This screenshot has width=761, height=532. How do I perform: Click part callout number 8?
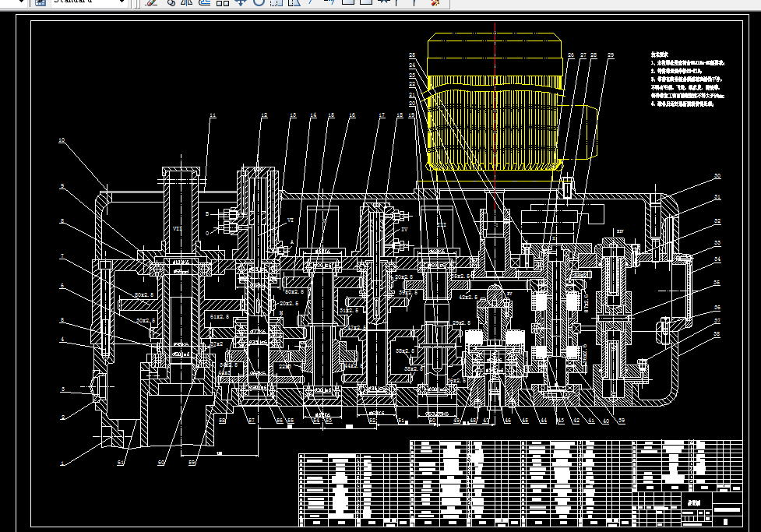point(62,221)
